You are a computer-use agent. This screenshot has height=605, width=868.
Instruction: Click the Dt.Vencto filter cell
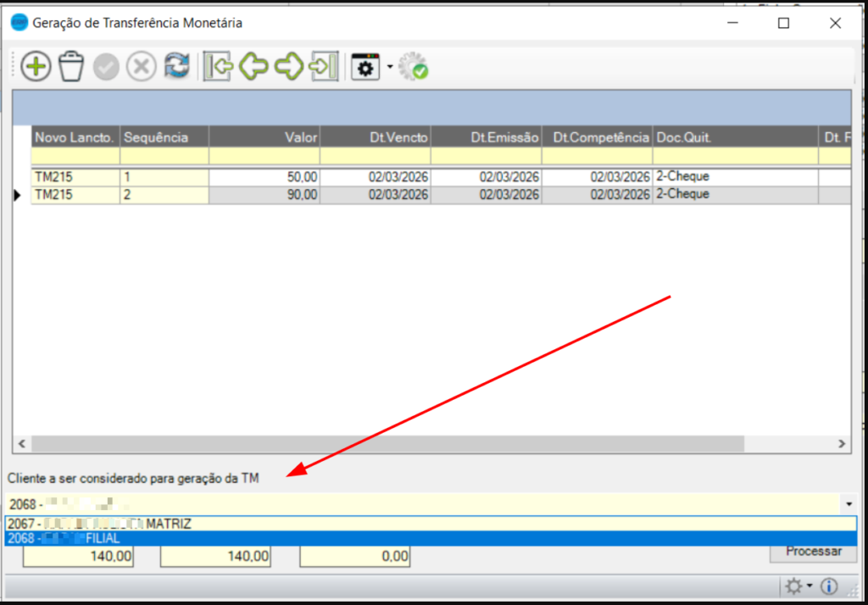[x=375, y=157]
